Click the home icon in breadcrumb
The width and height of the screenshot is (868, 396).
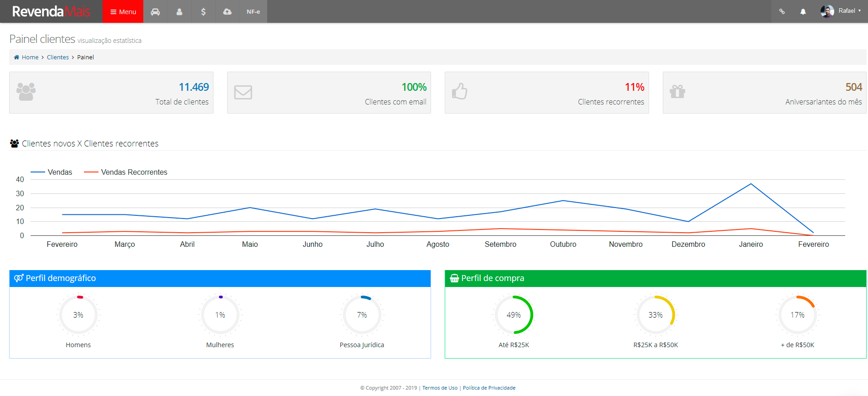coord(17,57)
